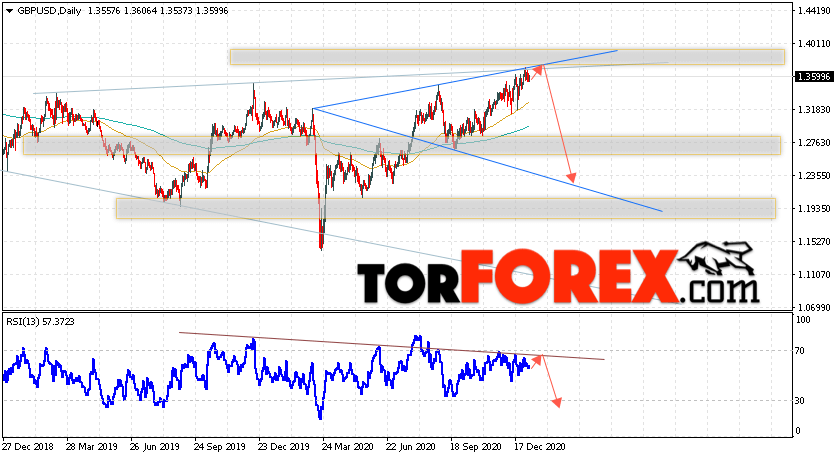The image size is (838, 458).
Task: Click the date label 22 Jun 2020
Action: [x=411, y=446]
